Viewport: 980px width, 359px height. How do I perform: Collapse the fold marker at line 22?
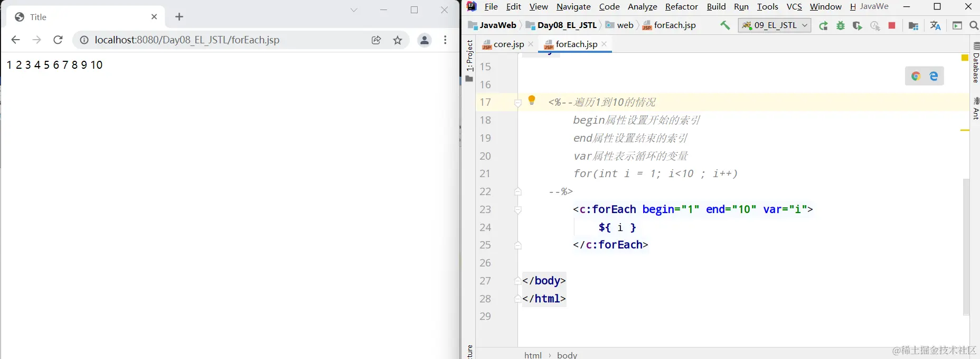(x=518, y=191)
